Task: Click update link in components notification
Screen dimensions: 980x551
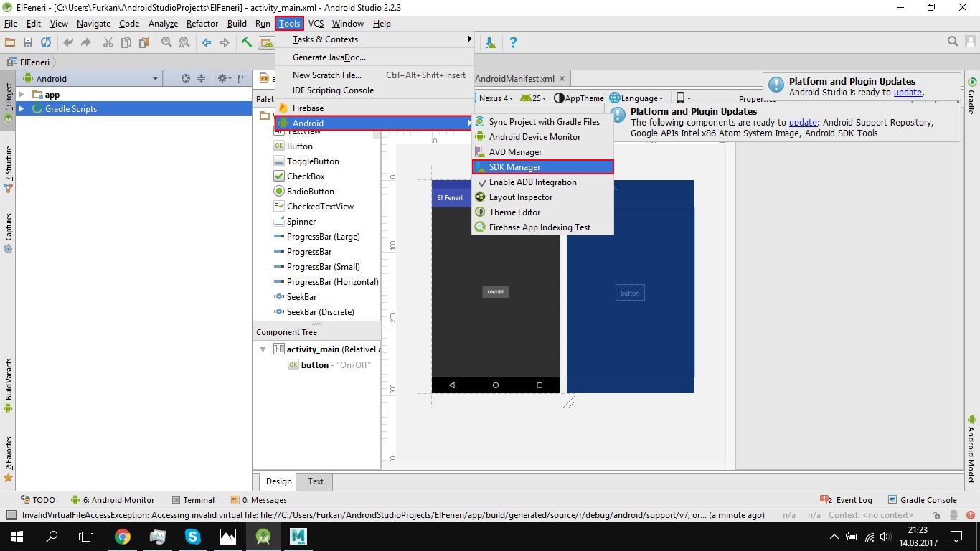Action: point(803,123)
